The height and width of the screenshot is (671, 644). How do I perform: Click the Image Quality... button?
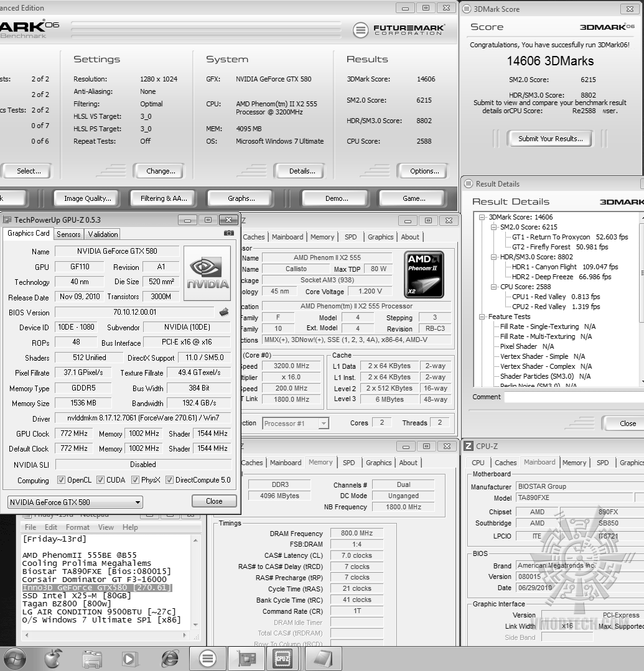pyautogui.click(x=87, y=198)
